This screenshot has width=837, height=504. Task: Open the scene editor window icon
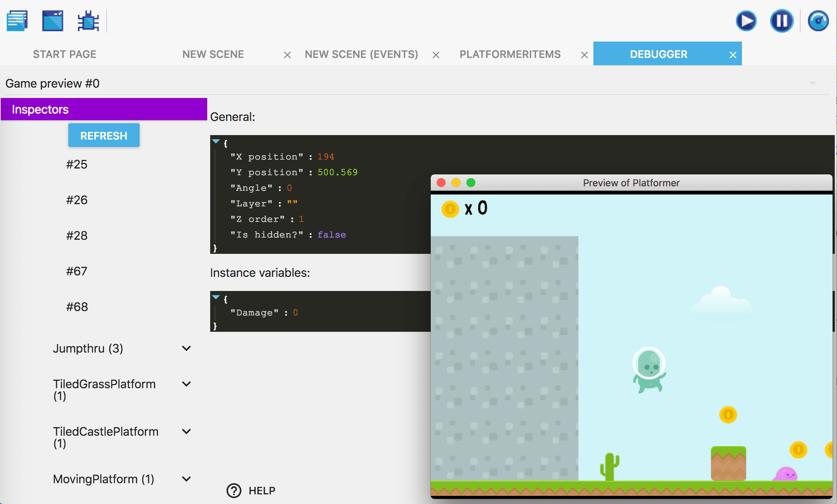(53, 21)
